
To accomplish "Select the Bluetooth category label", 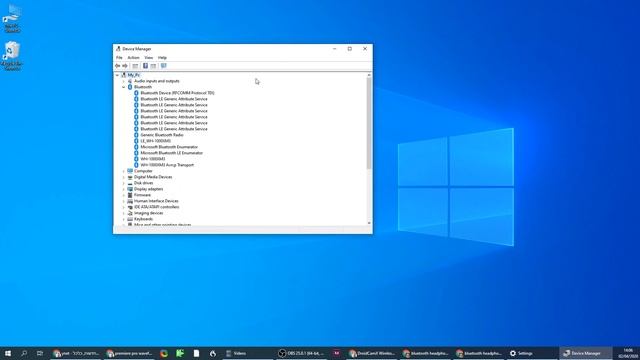I will pos(143,87).
